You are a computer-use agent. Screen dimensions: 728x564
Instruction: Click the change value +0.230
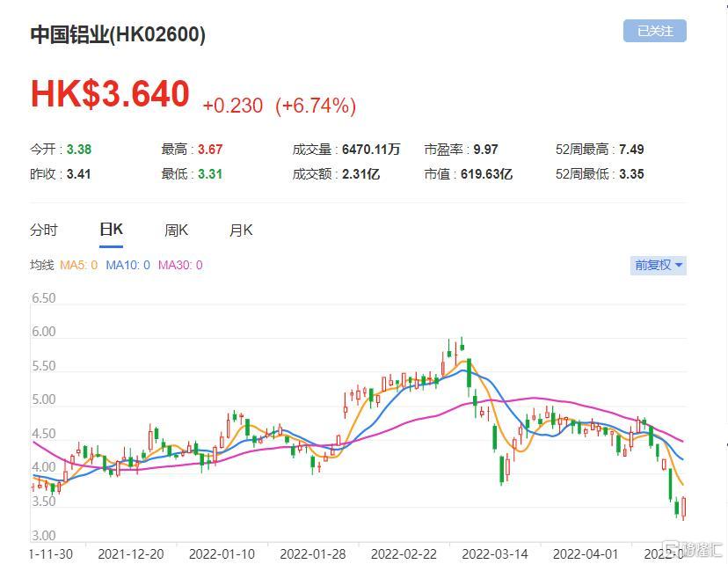(233, 106)
